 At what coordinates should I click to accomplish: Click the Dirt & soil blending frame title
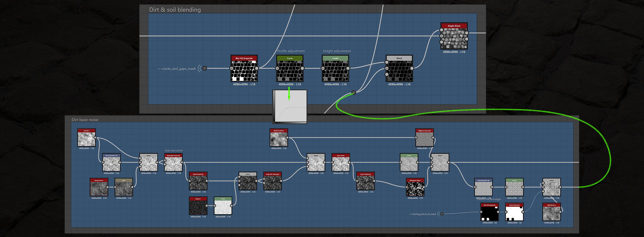coord(175,10)
